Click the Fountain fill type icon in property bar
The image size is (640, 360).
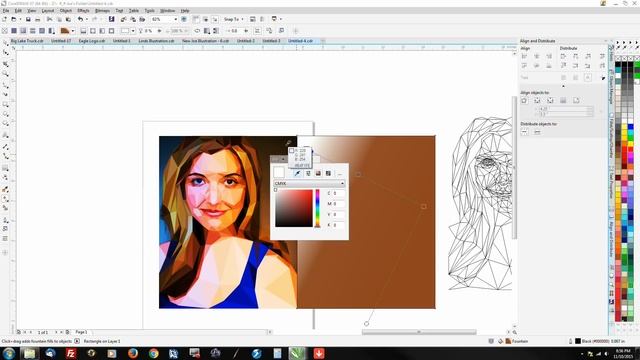pos(23,31)
